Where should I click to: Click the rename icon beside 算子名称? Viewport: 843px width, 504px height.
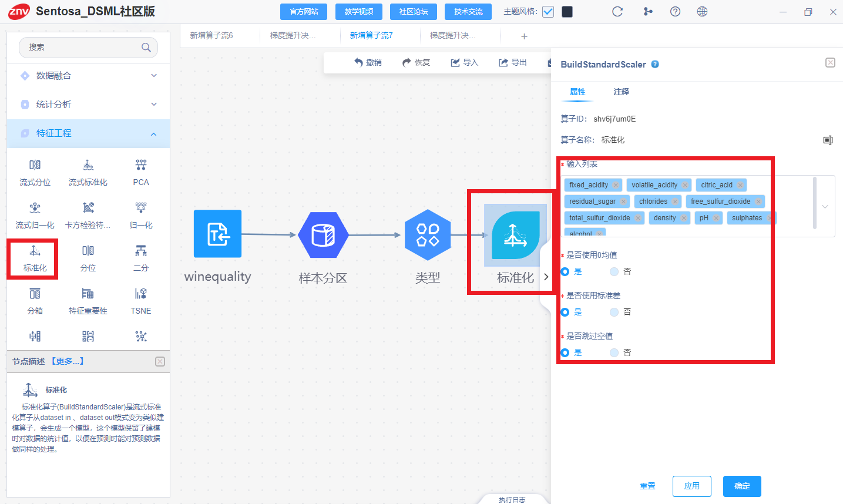click(828, 140)
